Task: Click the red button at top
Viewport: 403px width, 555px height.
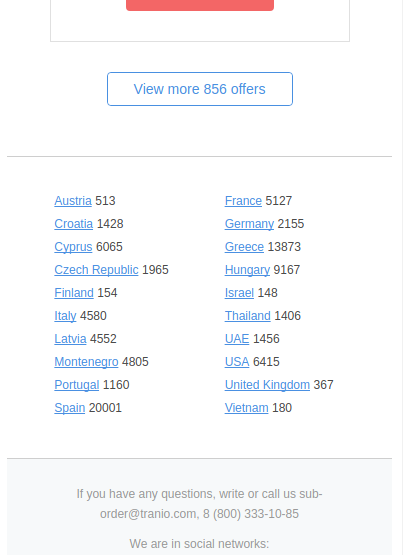Action: point(200,5)
